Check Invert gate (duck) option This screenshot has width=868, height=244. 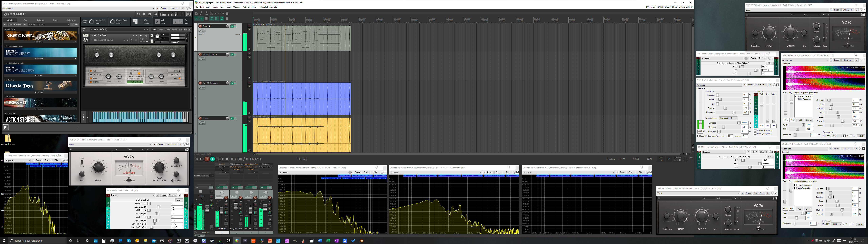pyautogui.click(x=755, y=134)
